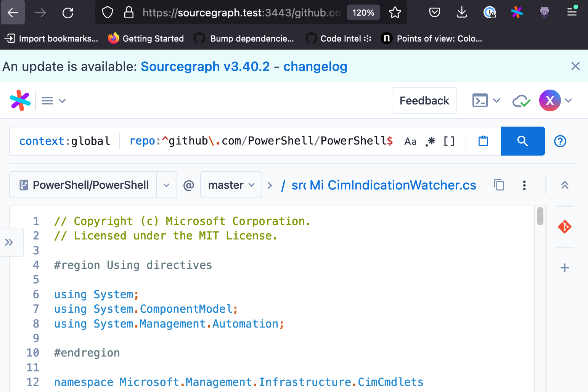Screen dimensions: 588x392
Task: Open the master branch dropdown
Action: point(231,185)
